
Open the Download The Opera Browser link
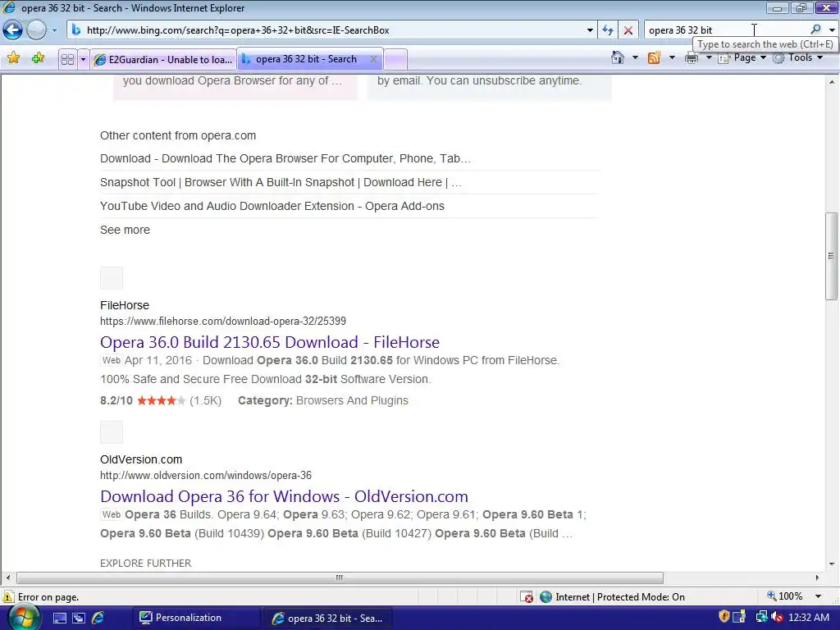[x=285, y=158]
